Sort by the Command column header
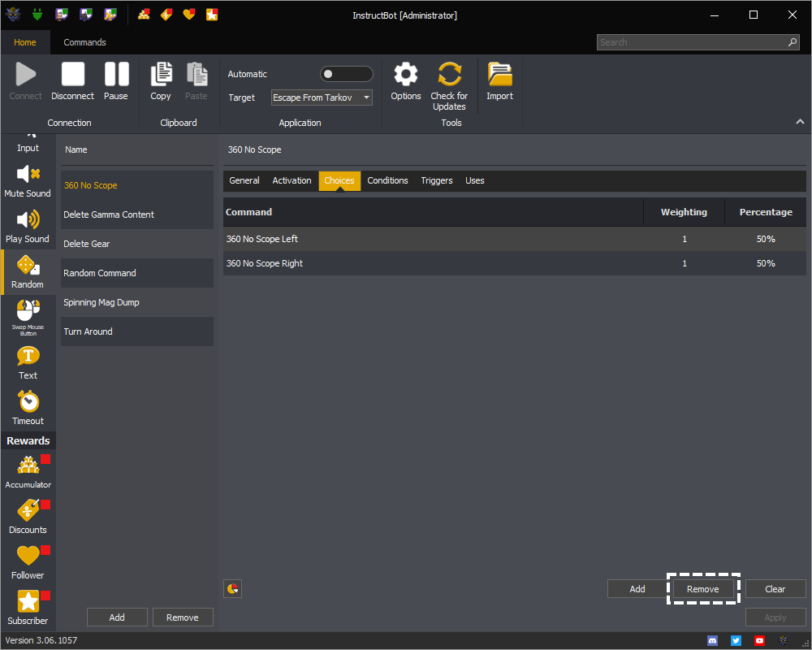 point(434,212)
